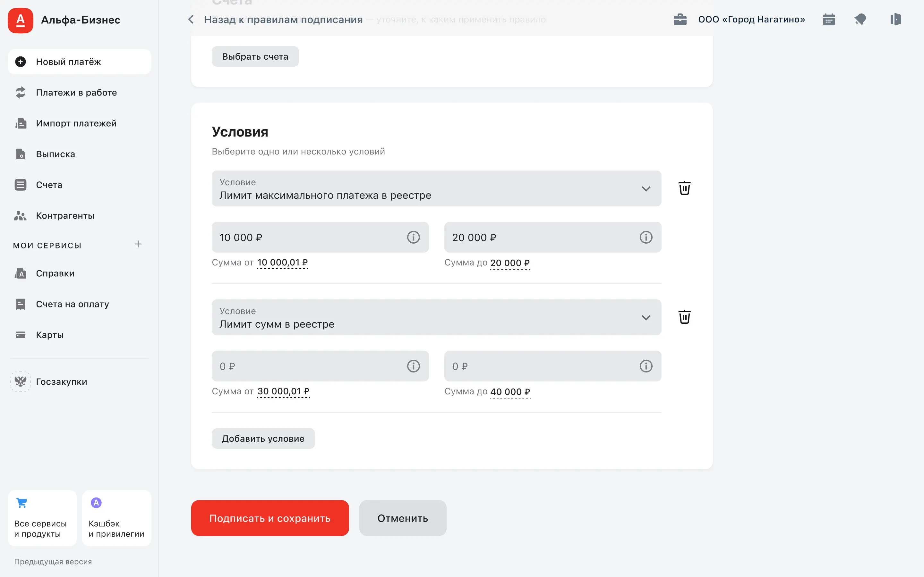Click the empty 0 ₽ right input field
Screen dimensions: 924x577
click(x=538, y=366)
